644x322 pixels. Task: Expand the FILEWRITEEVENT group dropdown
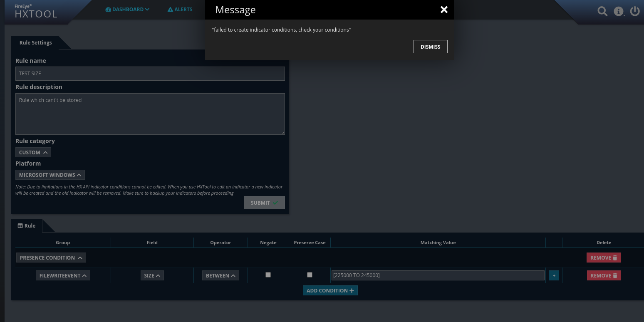coord(63,275)
